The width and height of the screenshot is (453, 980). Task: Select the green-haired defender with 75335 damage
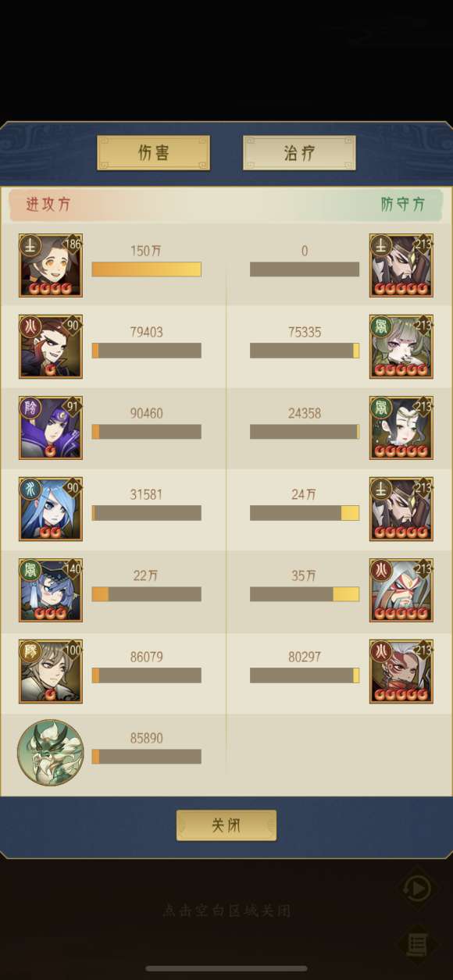point(401,347)
